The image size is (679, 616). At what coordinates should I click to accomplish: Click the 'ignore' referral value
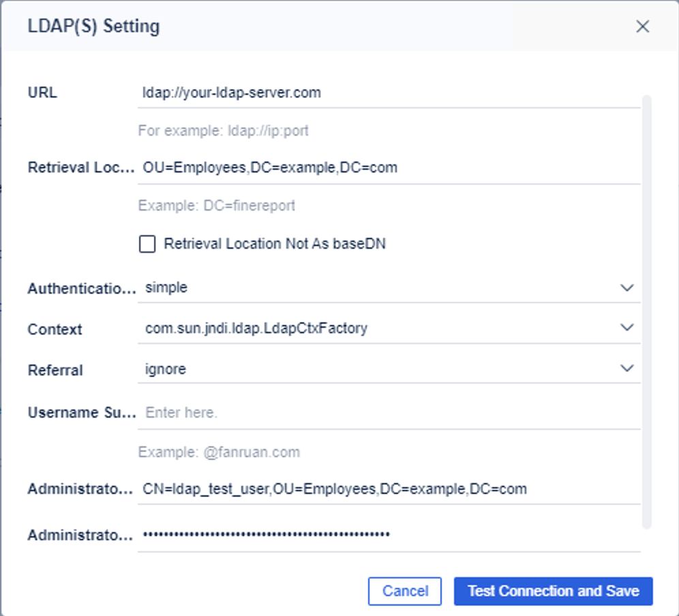[166, 369]
